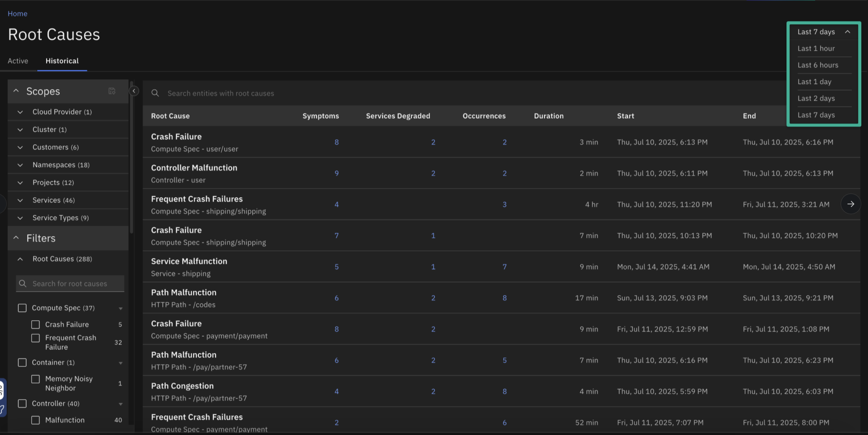
Task: Expand the Customers (6) scope
Action: 20,147
